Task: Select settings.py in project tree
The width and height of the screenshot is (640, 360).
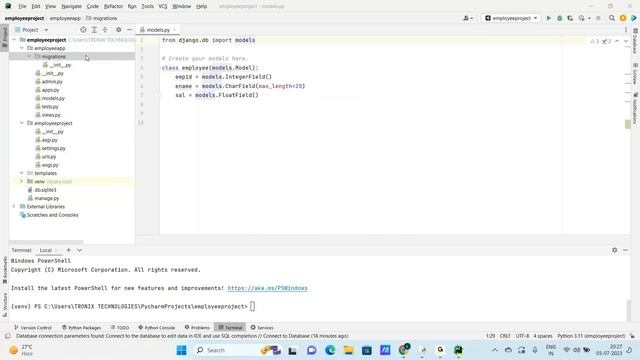Action: click(53, 148)
